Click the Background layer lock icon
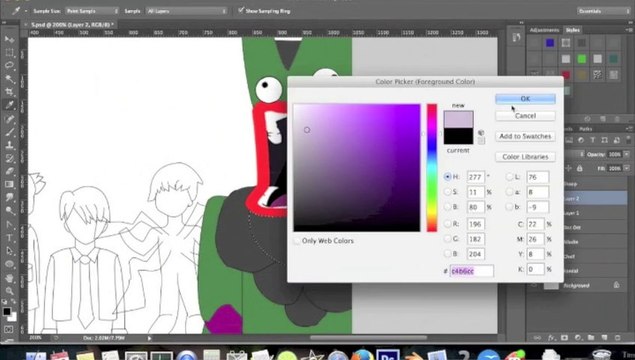635x360 pixels. (616, 285)
